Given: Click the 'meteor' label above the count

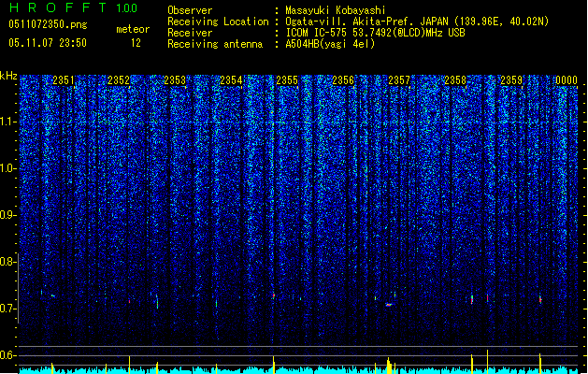Looking at the screenshot, I should (x=133, y=29).
